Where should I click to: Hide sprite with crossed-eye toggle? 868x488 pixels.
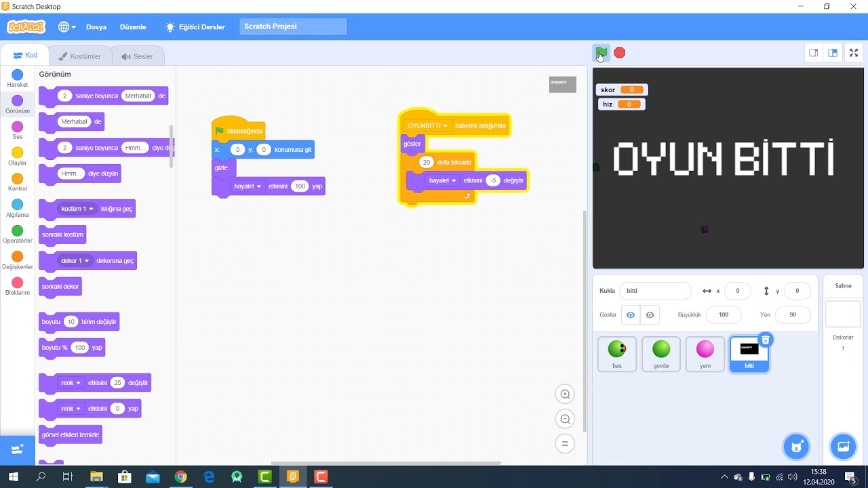(650, 314)
